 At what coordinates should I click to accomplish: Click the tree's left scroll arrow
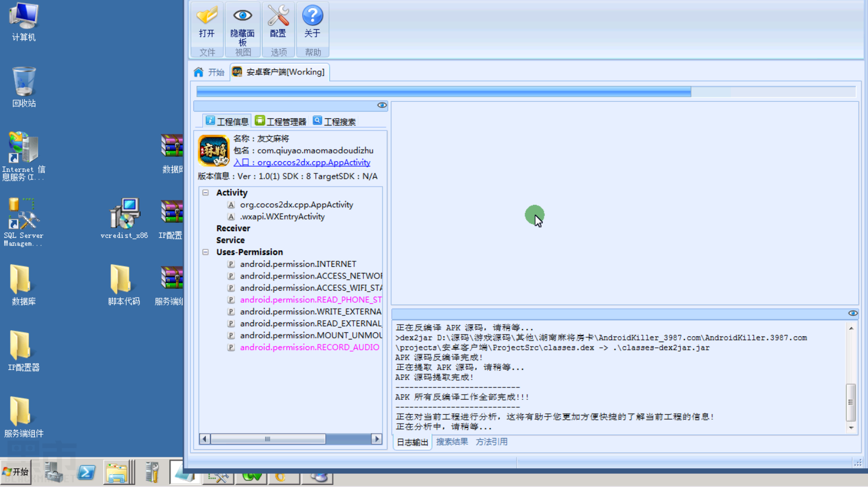point(205,439)
